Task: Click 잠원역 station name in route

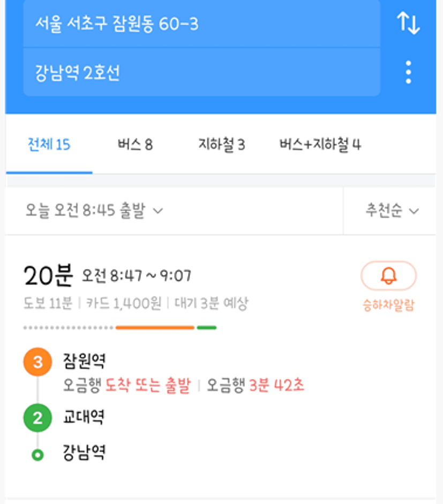Action: pyautogui.click(x=85, y=361)
